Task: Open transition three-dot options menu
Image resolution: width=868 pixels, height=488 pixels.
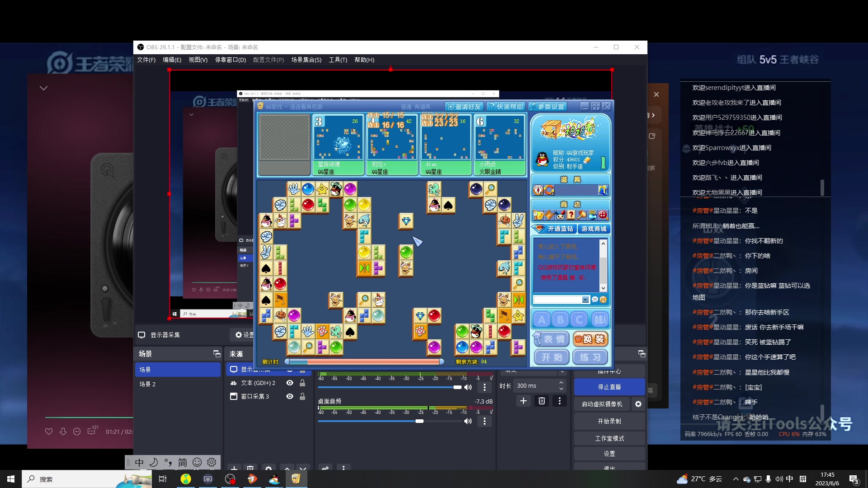Action: tap(559, 401)
